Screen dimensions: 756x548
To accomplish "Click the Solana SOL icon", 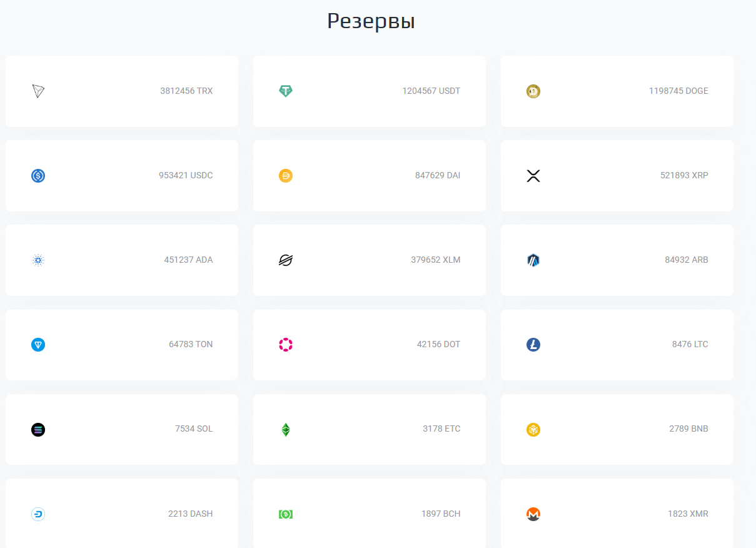I will point(38,430).
